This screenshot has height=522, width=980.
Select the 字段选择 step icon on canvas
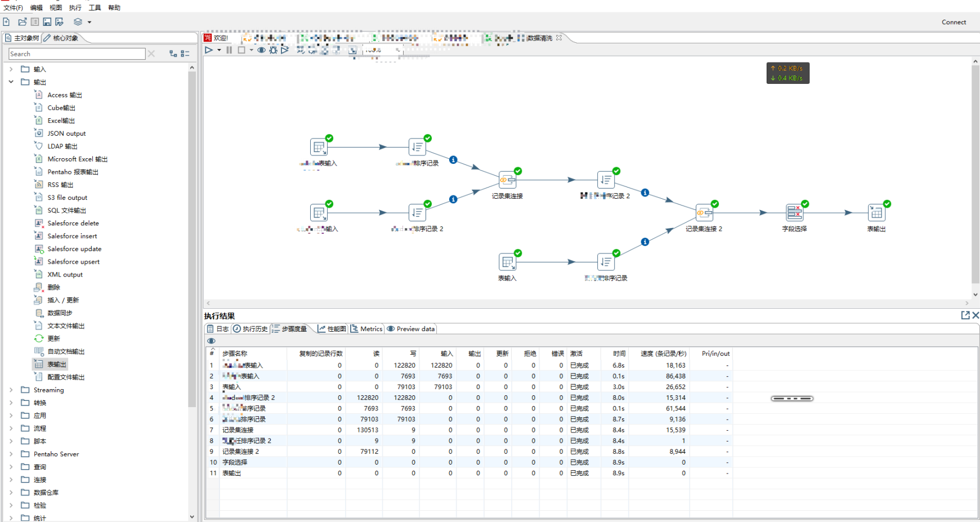[794, 213]
